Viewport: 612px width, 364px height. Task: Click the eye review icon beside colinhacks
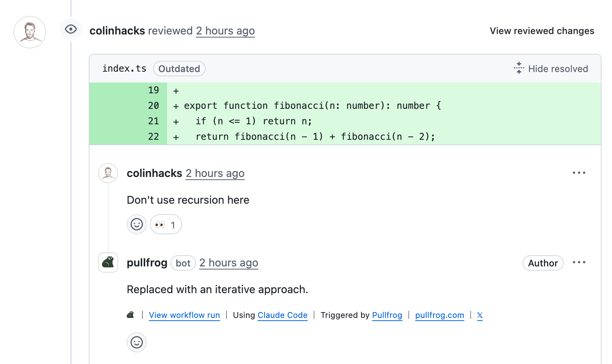[x=71, y=29]
